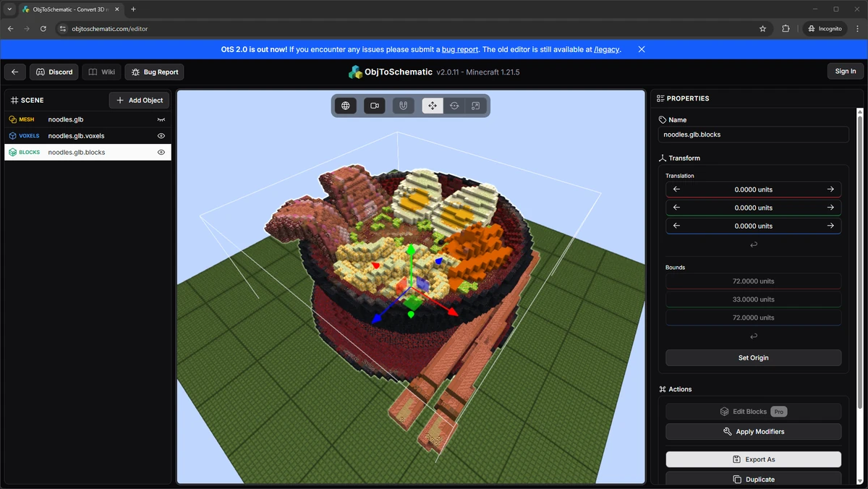Hide the noodles.glb.blocks layer
868x489 pixels.
click(161, 153)
